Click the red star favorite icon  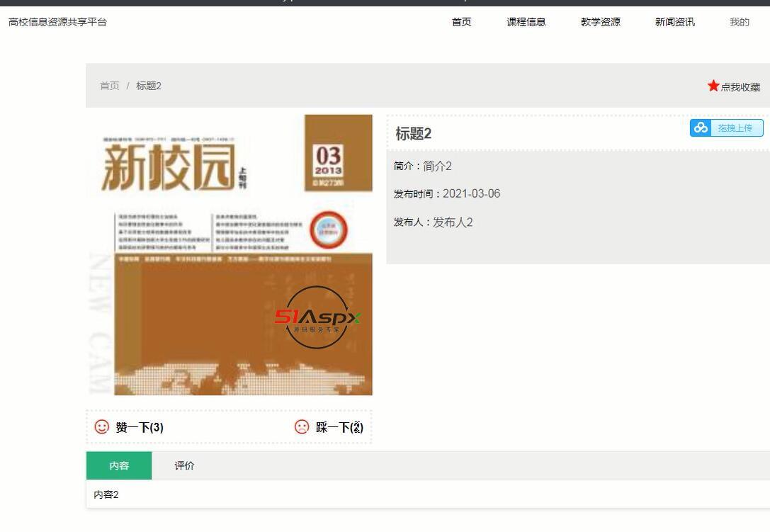[713, 86]
